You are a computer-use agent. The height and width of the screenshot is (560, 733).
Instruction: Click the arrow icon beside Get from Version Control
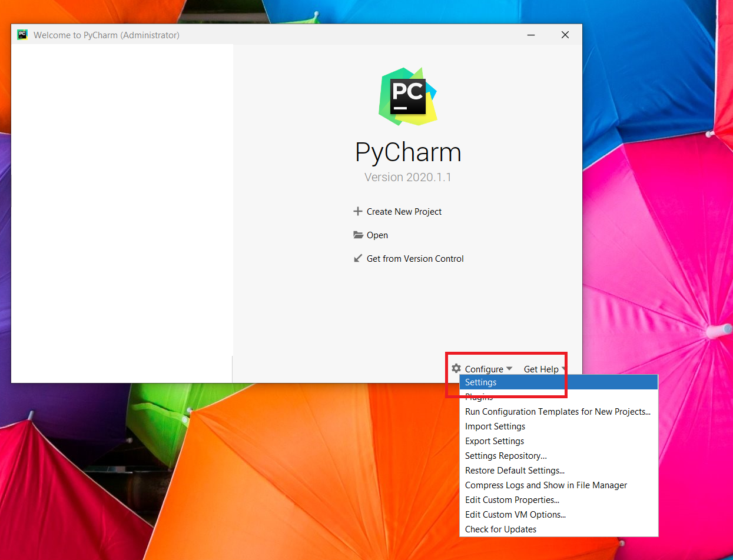tap(357, 258)
